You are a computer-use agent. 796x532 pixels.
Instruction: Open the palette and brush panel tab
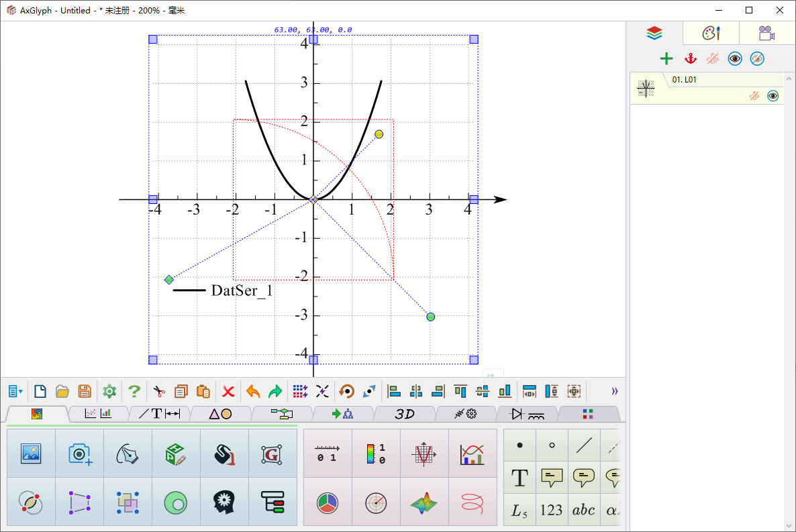click(711, 33)
